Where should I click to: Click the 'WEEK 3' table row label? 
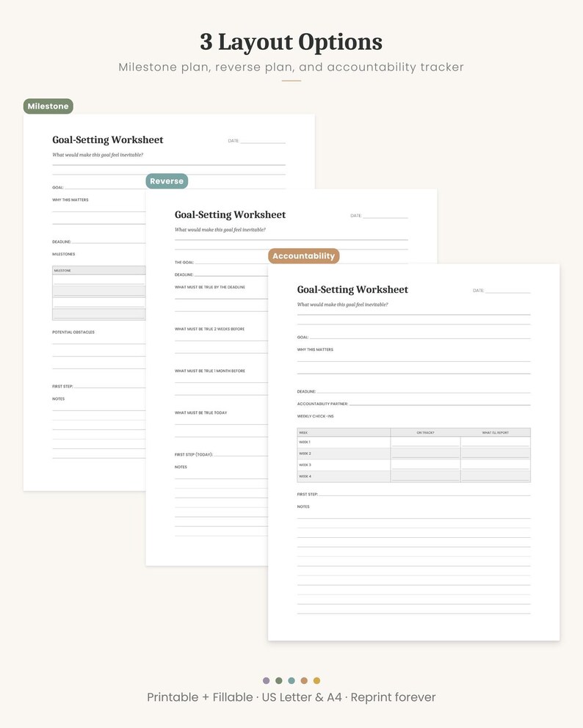pyautogui.click(x=305, y=465)
